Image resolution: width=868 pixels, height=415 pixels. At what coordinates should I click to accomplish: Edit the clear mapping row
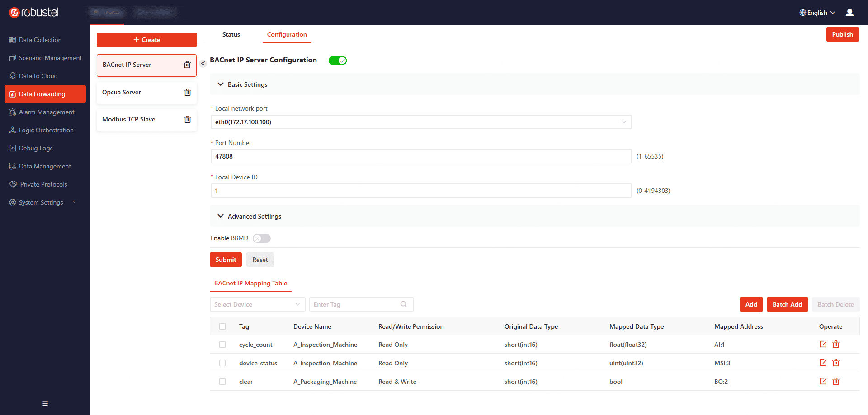pyautogui.click(x=823, y=381)
